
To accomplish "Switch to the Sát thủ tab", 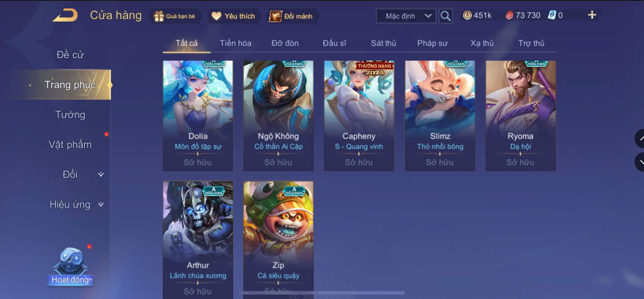I will tap(383, 43).
